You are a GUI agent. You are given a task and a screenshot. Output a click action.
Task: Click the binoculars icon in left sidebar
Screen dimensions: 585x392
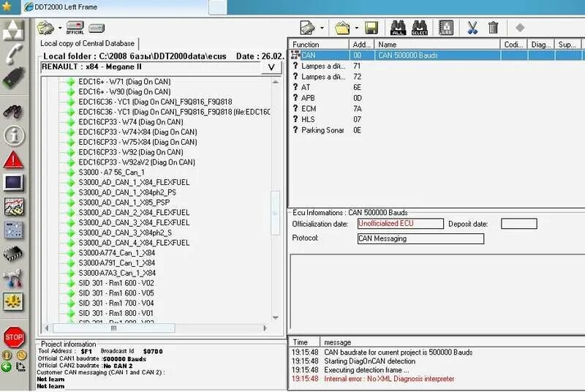[x=13, y=111]
